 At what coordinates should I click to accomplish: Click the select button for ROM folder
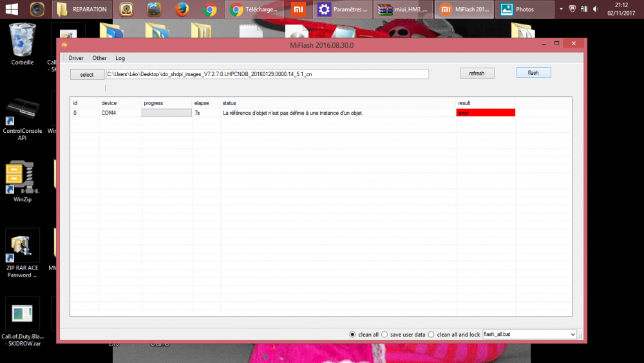coord(87,74)
